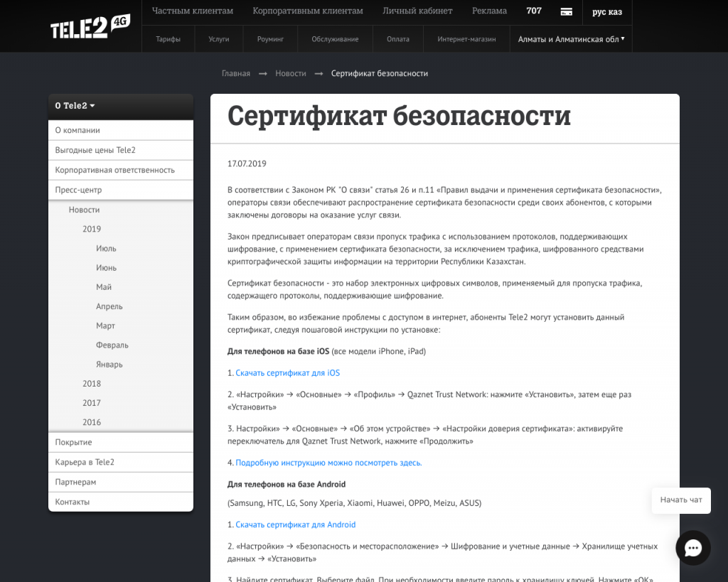Open Контакты in sidebar
Image resolution: width=728 pixels, height=582 pixels.
pyautogui.click(x=121, y=502)
